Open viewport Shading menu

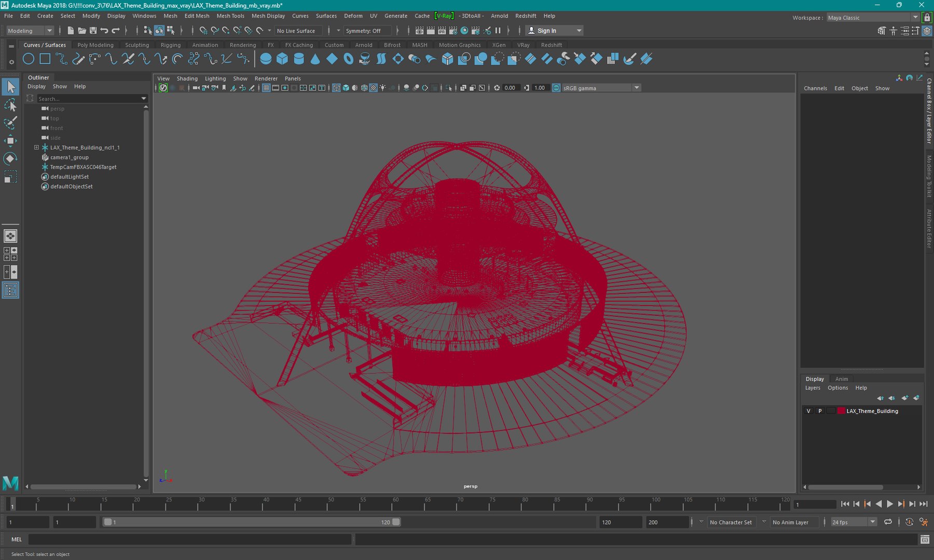pyautogui.click(x=187, y=79)
